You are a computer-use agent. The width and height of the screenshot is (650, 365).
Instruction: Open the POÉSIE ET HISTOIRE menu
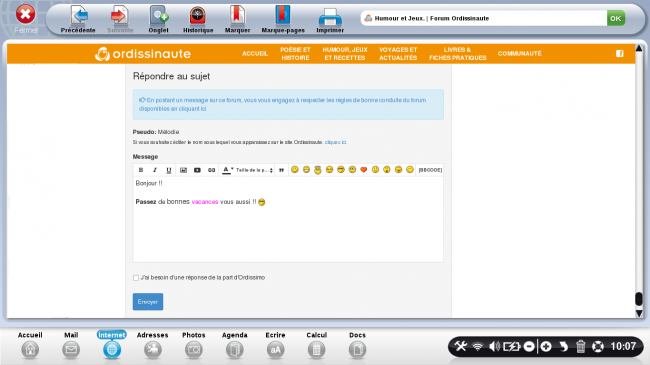(x=295, y=54)
